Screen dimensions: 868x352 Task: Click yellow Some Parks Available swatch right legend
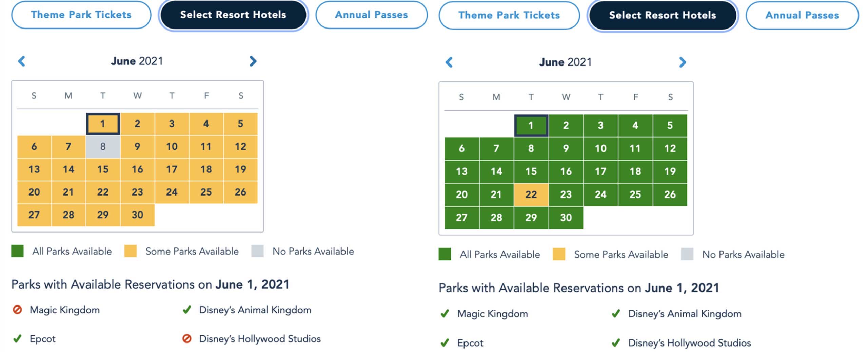pyautogui.click(x=559, y=254)
